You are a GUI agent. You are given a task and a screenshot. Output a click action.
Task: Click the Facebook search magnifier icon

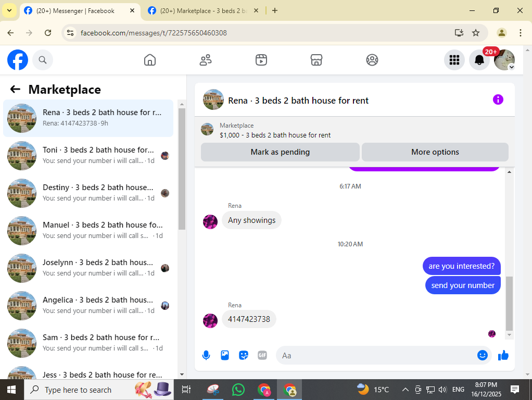tap(42, 60)
